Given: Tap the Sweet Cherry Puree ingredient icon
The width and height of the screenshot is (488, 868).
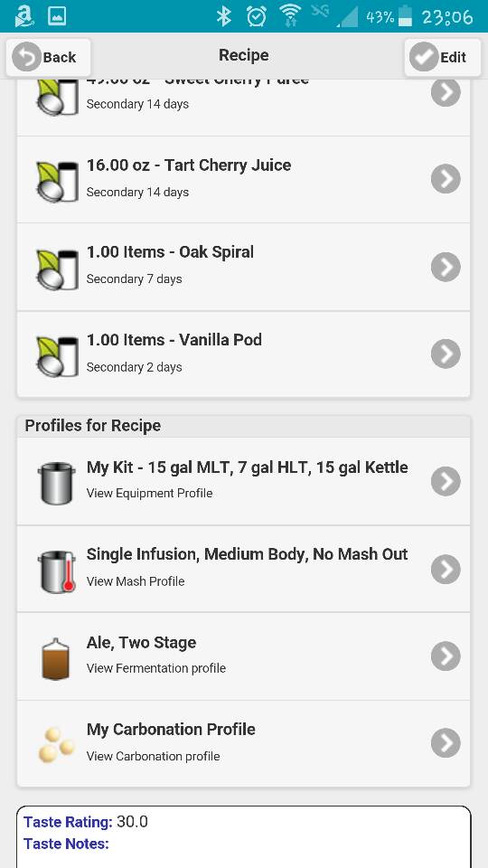Looking at the screenshot, I should [x=58, y=97].
